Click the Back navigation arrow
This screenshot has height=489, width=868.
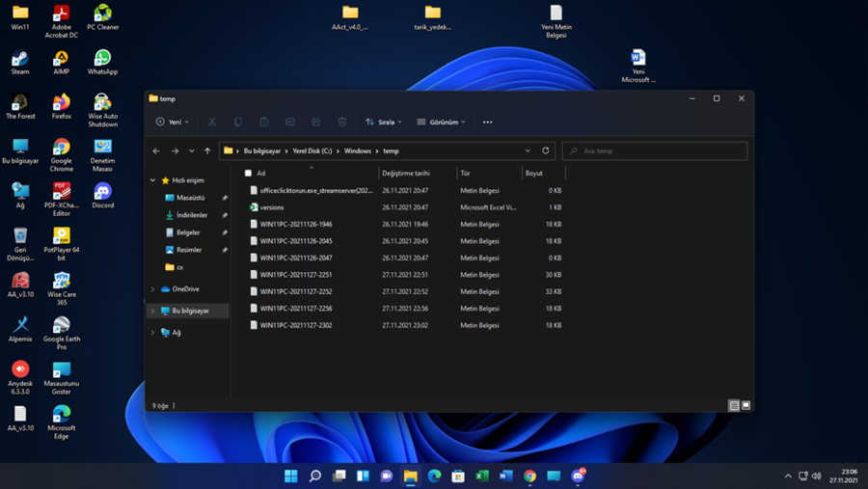pyautogui.click(x=156, y=151)
